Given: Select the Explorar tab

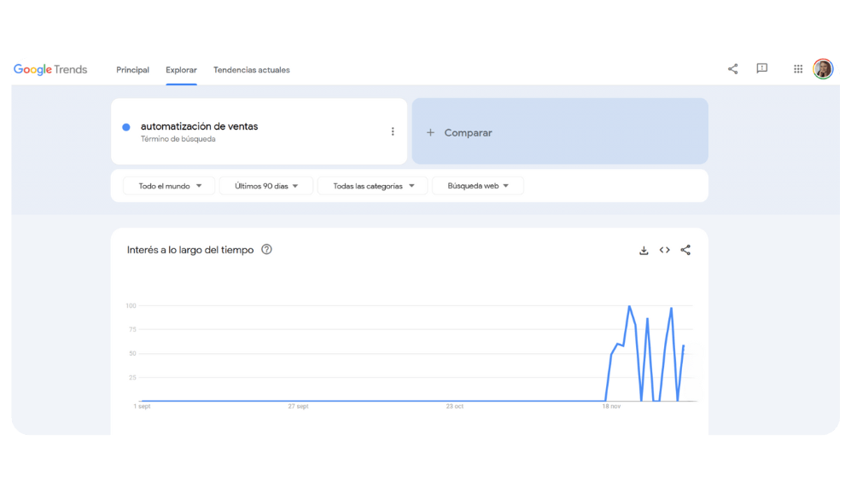Looking at the screenshot, I should (x=181, y=70).
